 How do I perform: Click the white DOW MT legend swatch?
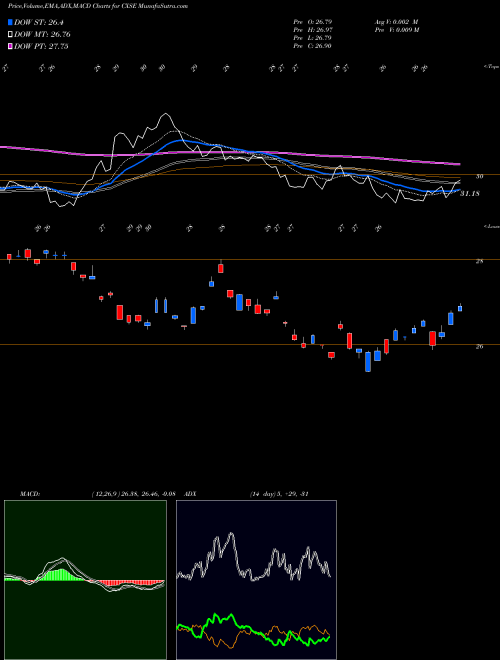(10, 35)
